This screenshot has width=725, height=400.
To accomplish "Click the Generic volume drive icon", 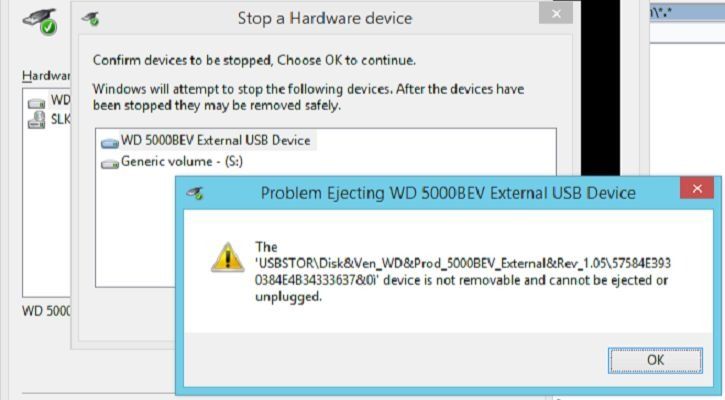I will (x=110, y=164).
